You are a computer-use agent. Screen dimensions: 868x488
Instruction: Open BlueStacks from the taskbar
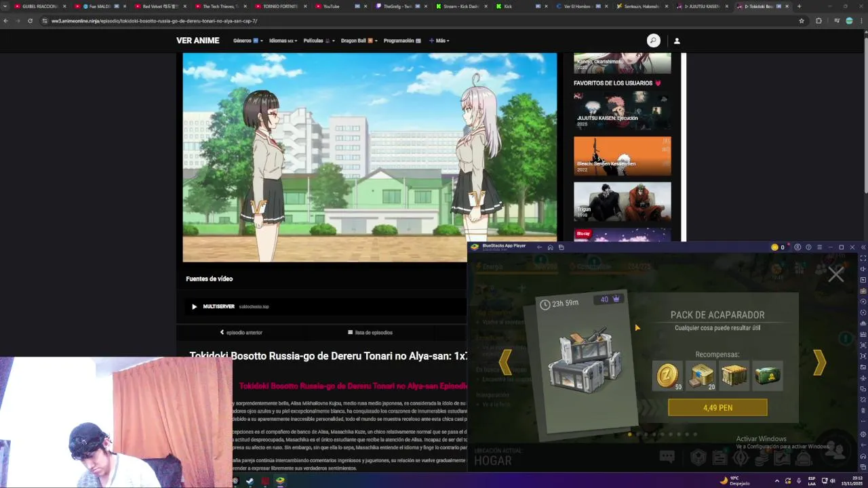[x=280, y=481]
